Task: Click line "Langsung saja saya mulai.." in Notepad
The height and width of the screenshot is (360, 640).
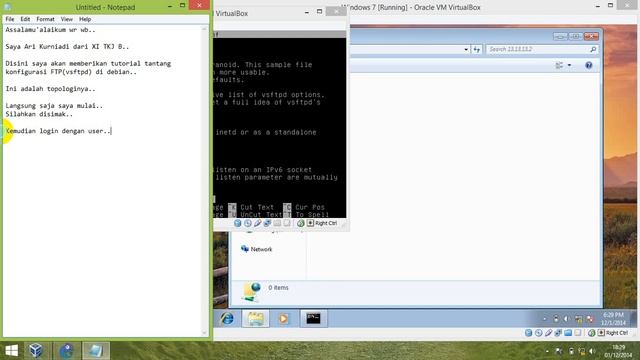Action: [x=54, y=106]
